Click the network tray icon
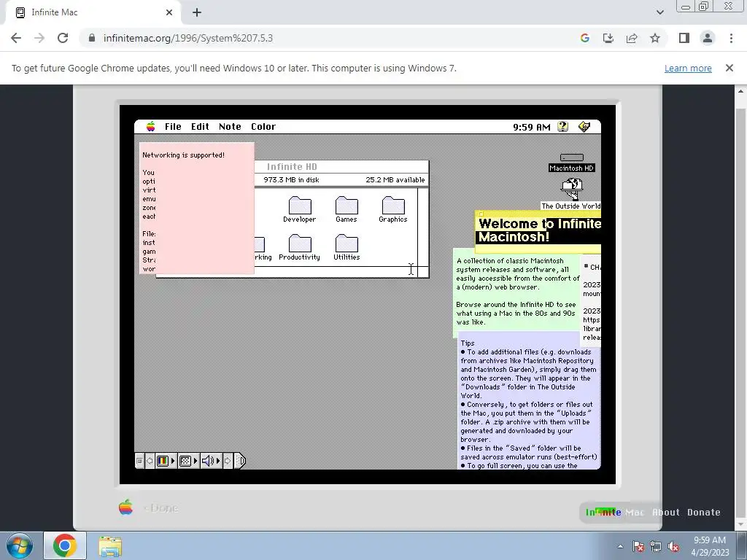 pyautogui.click(x=656, y=547)
